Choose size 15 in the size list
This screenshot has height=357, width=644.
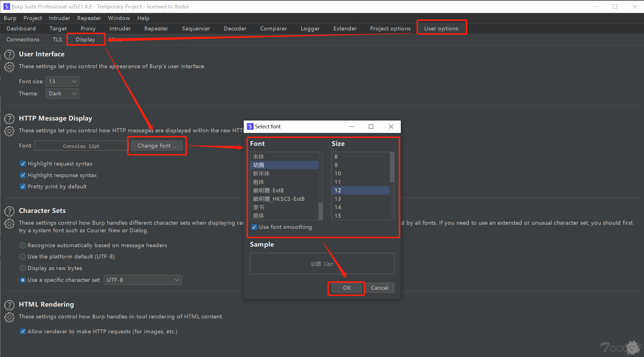pos(361,216)
